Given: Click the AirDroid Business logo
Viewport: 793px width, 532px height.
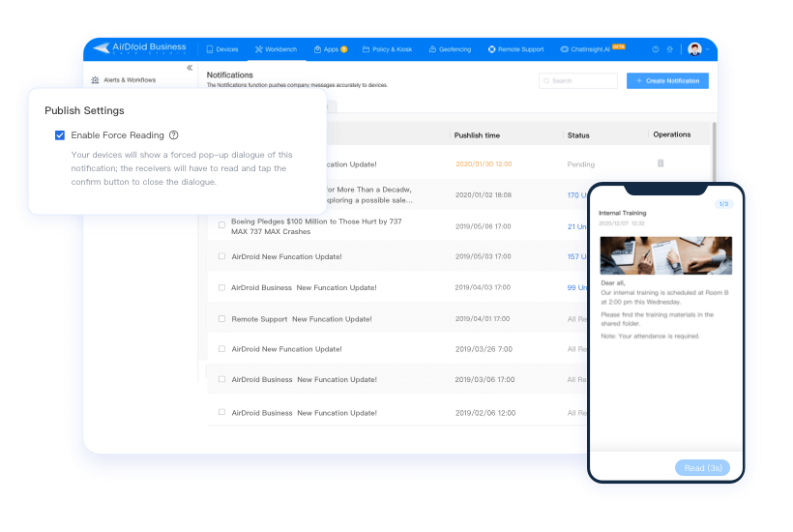Looking at the screenshot, I should 139,48.
